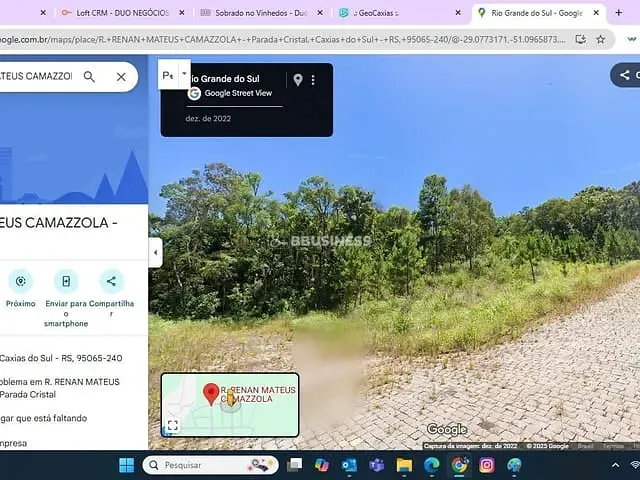Click the minimap thumbnail
Viewport: 640px width, 480px height.
click(x=230, y=404)
